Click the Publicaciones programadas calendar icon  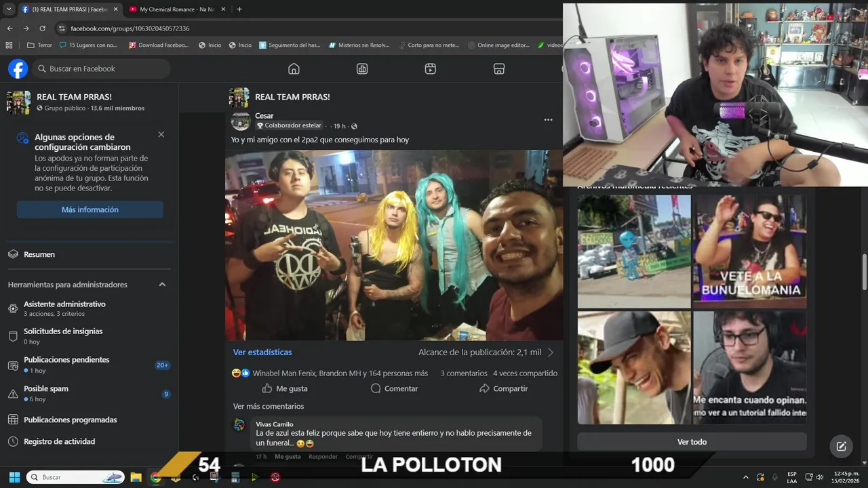pyautogui.click(x=13, y=420)
